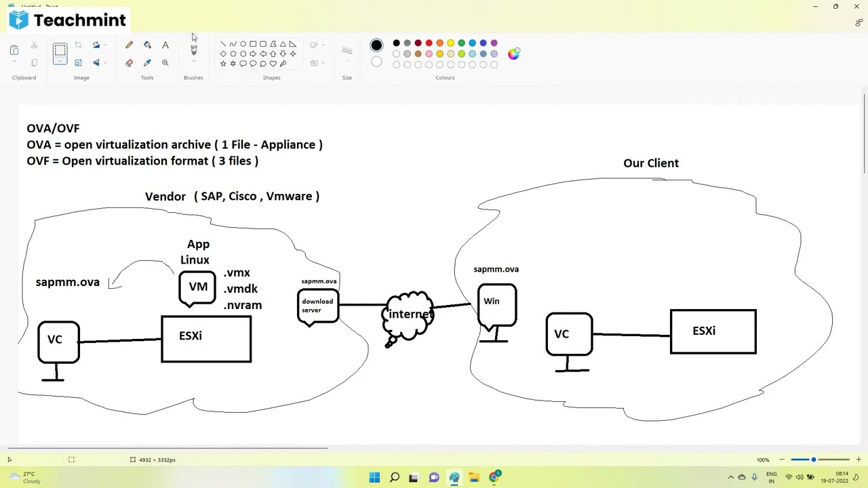Pick the red colour swatch
868x488 pixels.
429,43
